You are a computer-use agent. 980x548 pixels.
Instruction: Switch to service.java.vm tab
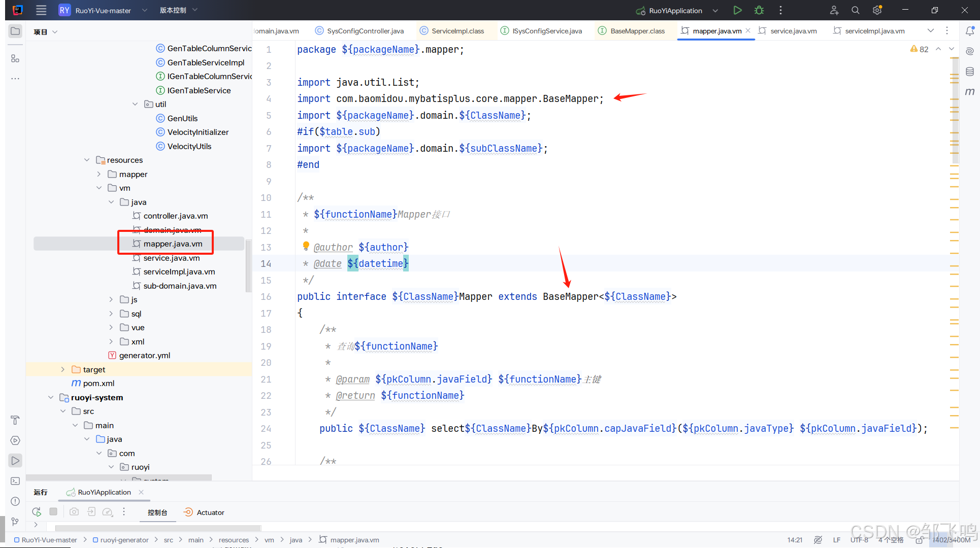(788, 31)
